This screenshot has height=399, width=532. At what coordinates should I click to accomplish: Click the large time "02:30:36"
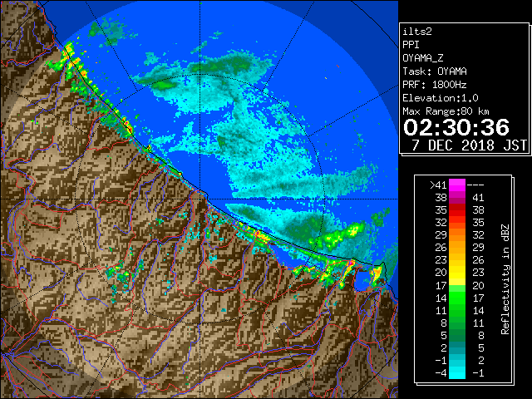[x=456, y=127]
